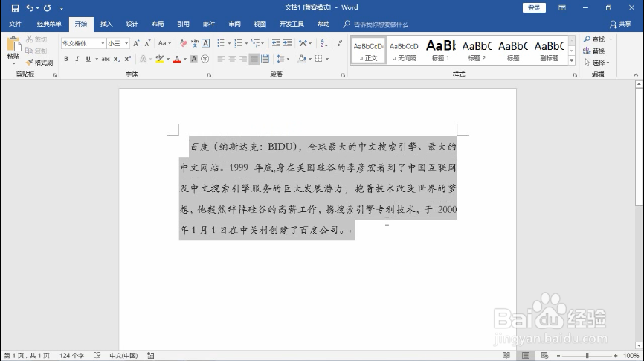644x361 pixels.
Task: Sort the selected paragraphs
Action: tap(324, 43)
